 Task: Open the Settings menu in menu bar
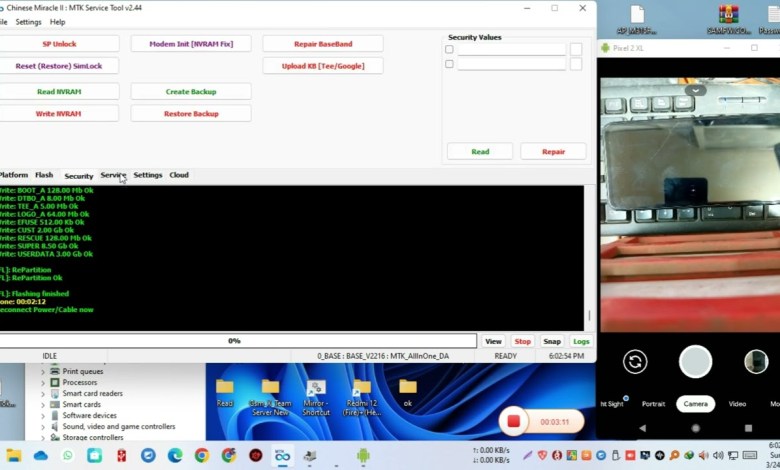point(29,22)
